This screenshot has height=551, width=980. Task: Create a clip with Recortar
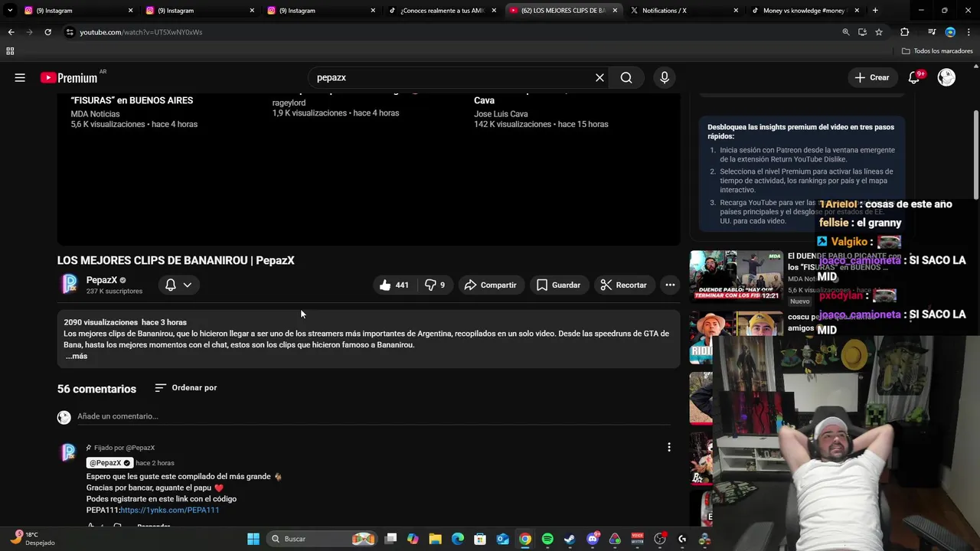624,285
